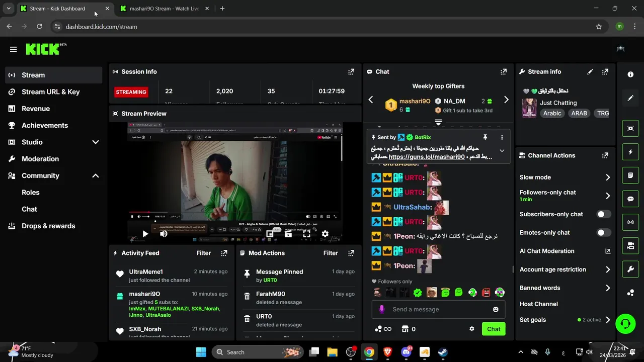The height and width of the screenshot is (362, 644).
Task: Pop out the Mod Actions panel
Action: pyautogui.click(x=352, y=253)
